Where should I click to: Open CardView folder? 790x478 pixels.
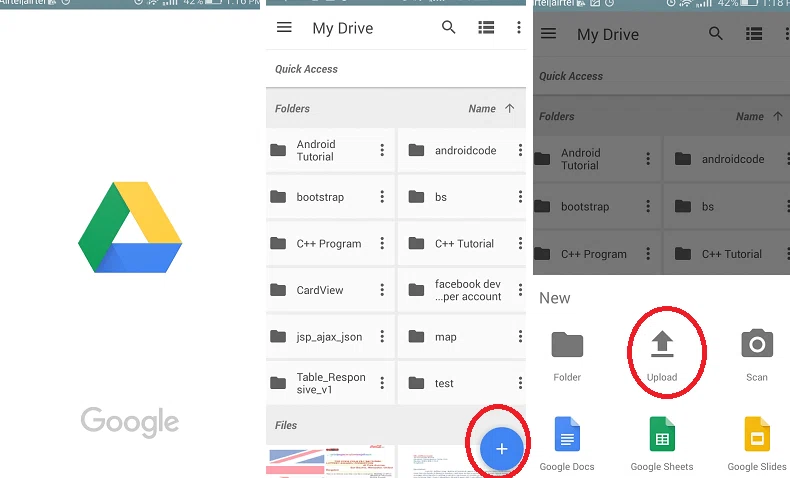(330, 290)
